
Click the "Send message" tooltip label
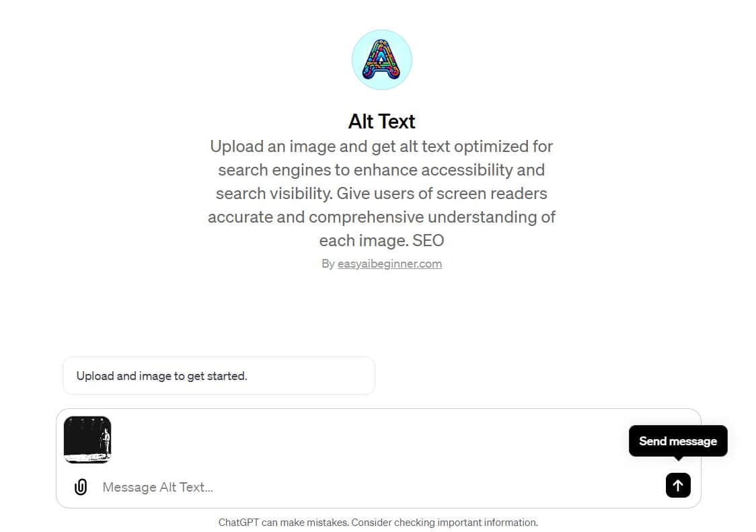tap(677, 441)
